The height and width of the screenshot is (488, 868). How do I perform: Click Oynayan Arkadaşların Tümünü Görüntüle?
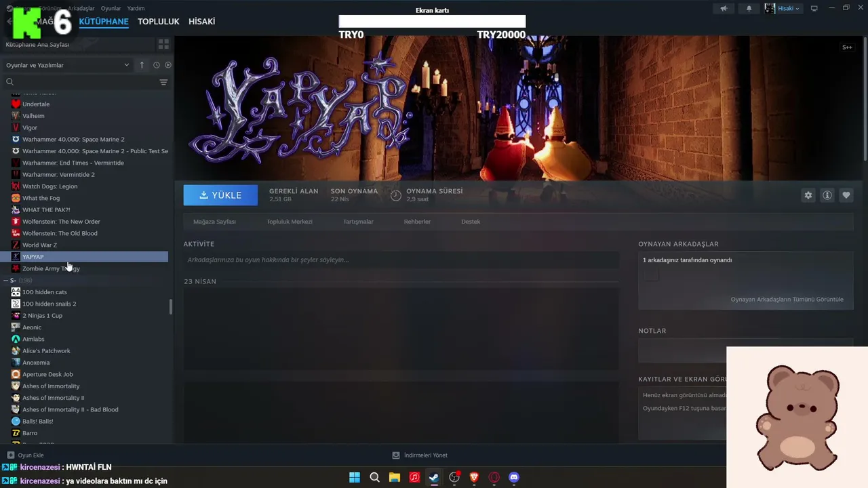pos(787,300)
